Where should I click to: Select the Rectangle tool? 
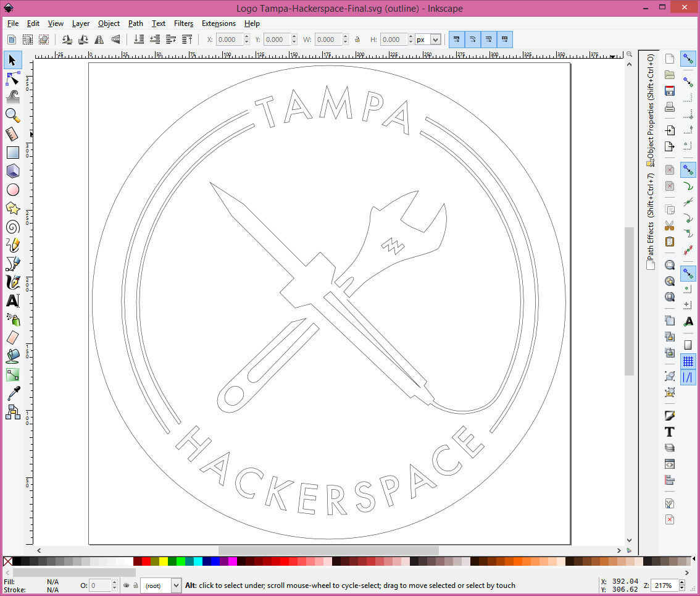coord(12,153)
